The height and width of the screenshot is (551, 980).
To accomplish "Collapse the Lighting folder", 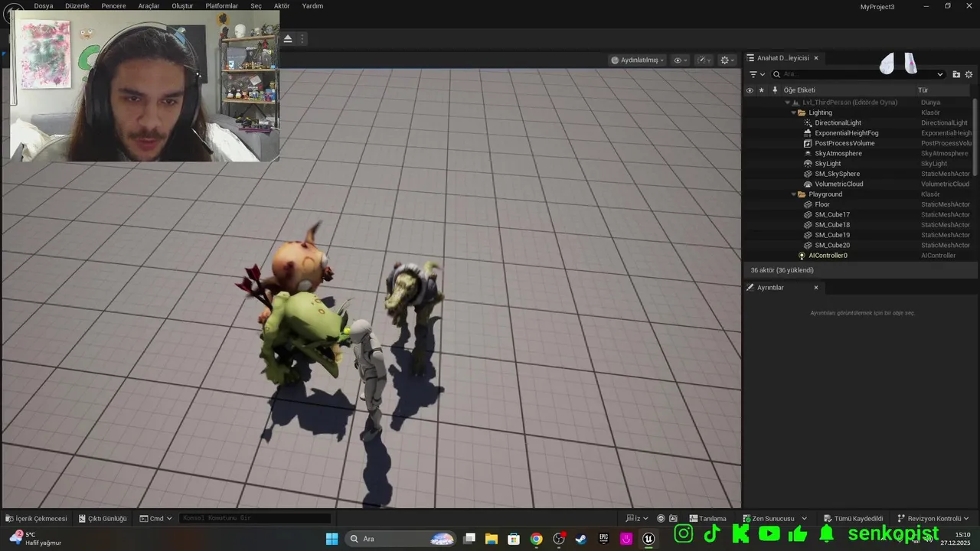I will (x=793, y=112).
